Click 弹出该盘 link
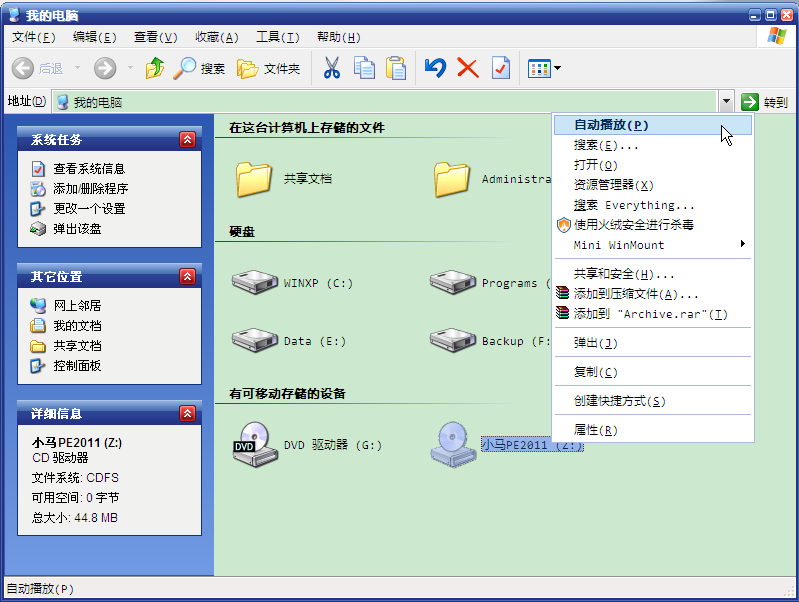 [77, 229]
